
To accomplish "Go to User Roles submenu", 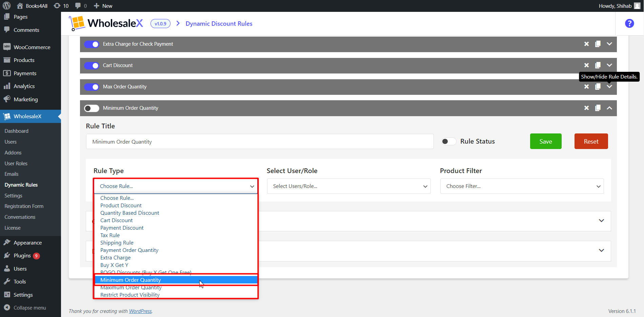I will tap(16, 163).
